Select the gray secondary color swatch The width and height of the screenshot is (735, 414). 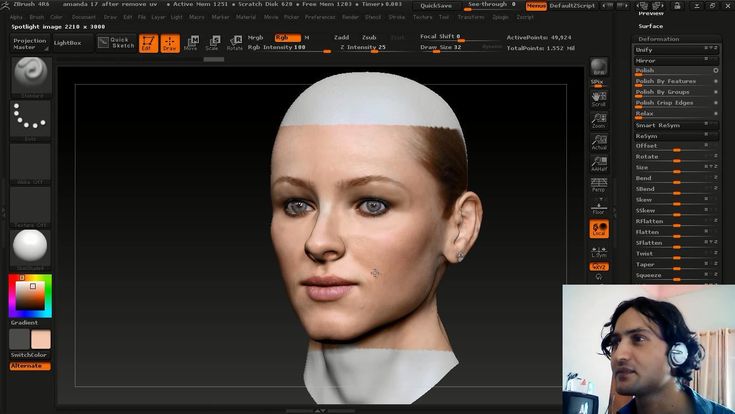coord(19,339)
